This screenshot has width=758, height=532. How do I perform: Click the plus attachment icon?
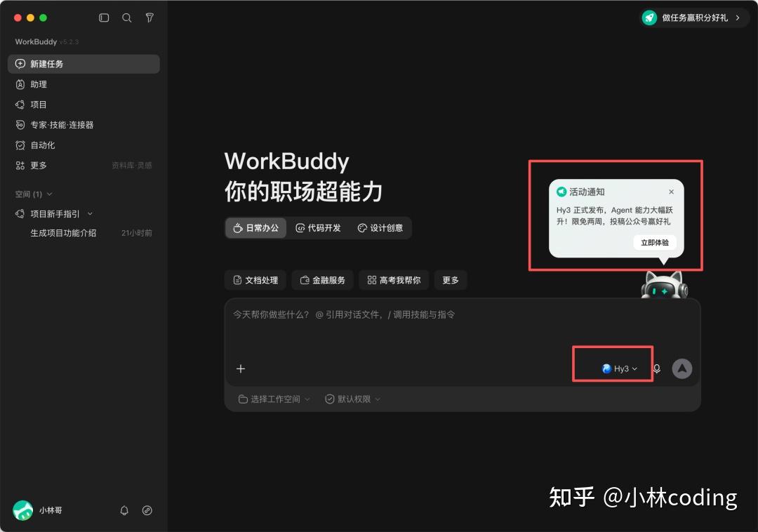[x=241, y=368]
